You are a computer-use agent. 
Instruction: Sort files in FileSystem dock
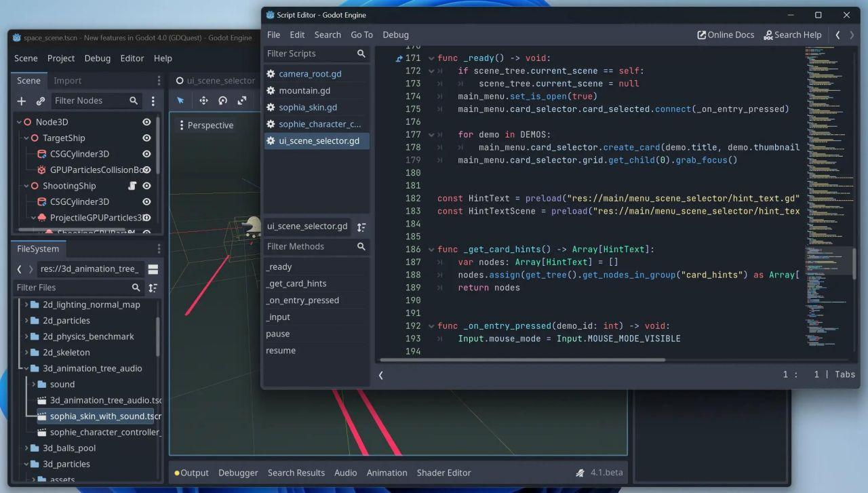[153, 288]
